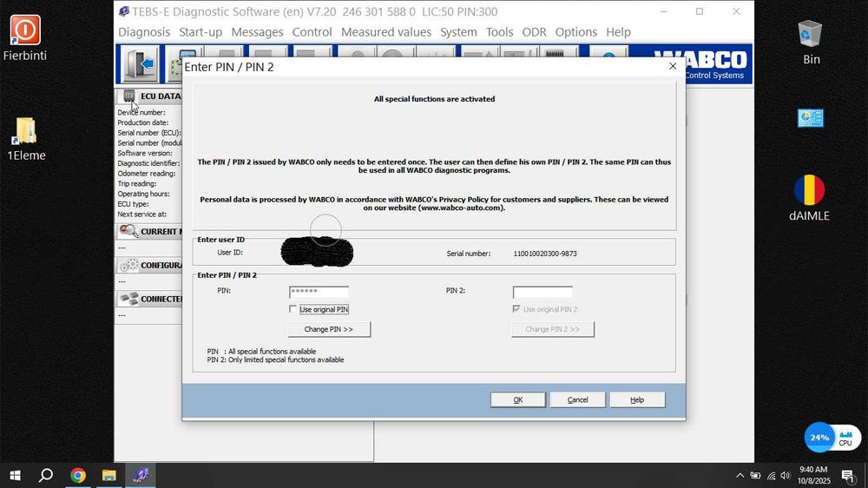Click the 'Diagnostic identifier:' label
The image size is (868, 488).
148,163
